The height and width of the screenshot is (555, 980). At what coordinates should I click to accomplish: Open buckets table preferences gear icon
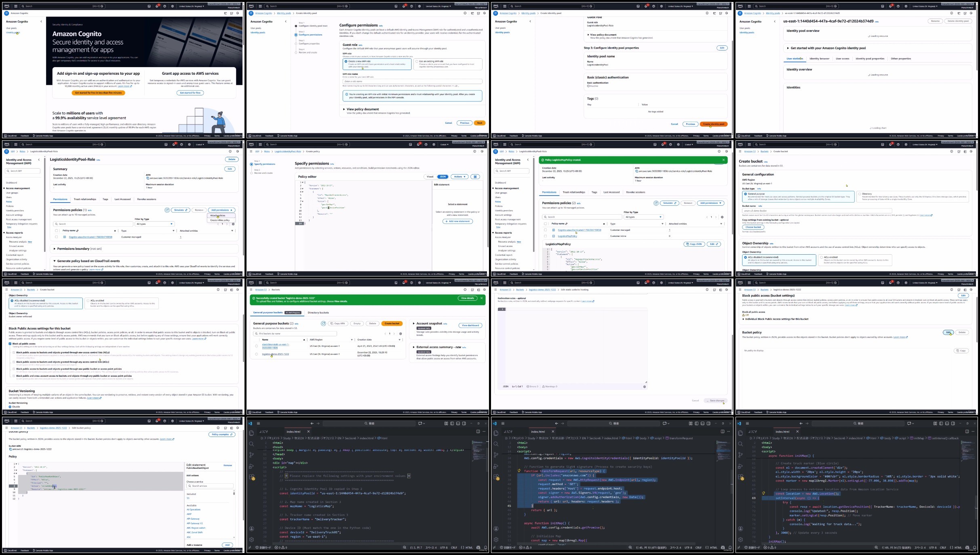click(400, 334)
